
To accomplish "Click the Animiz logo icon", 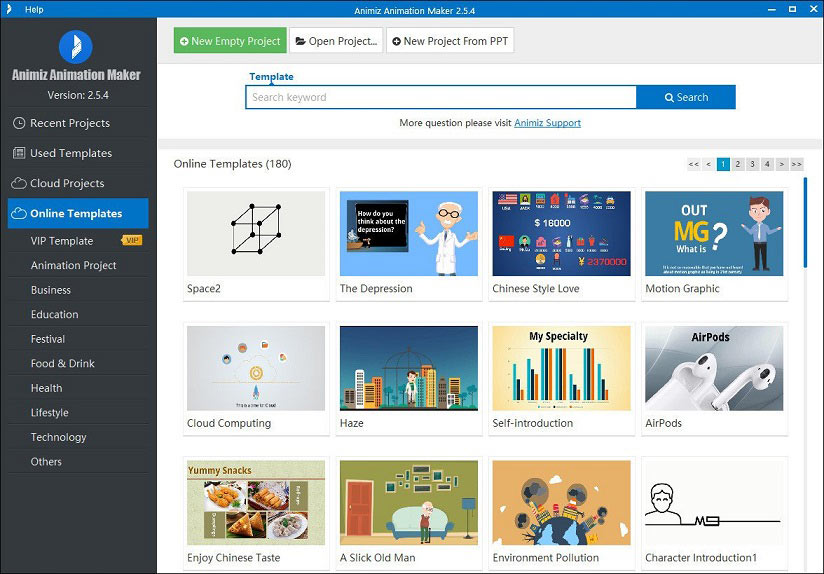I will (x=76, y=46).
